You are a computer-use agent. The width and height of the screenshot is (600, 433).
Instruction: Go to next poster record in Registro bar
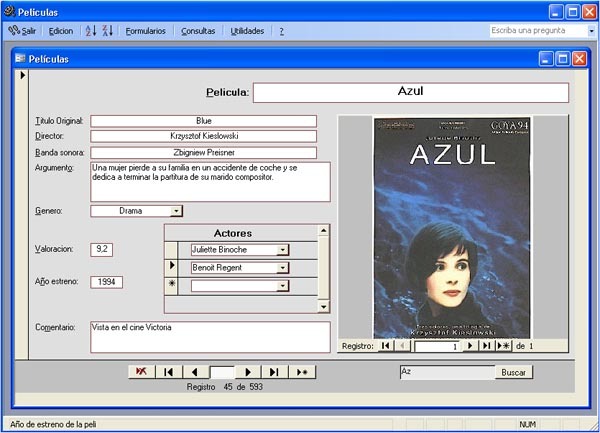[470, 346]
